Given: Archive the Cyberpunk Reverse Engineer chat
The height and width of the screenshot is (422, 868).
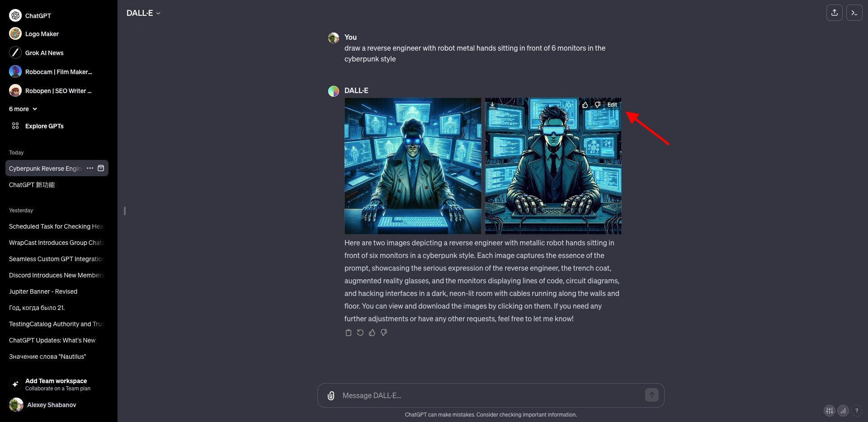Looking at the screenshot, I should [x=101, y=168].
